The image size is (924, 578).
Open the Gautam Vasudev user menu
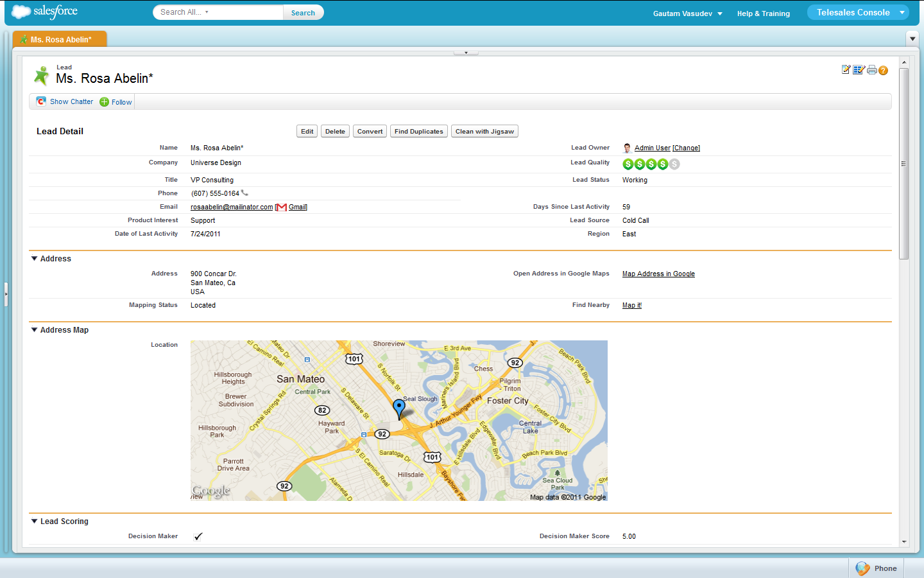pos(687,13)
